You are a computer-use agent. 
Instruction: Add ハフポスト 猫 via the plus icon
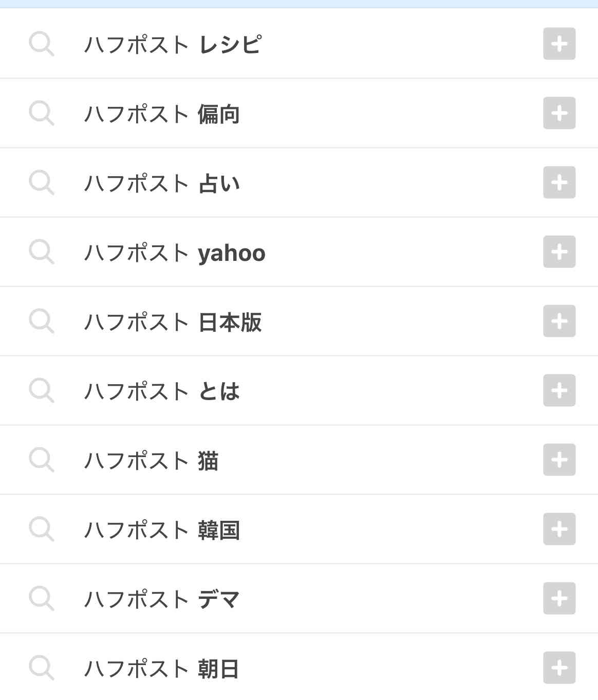pyautogui.click(x=559, y=460)
